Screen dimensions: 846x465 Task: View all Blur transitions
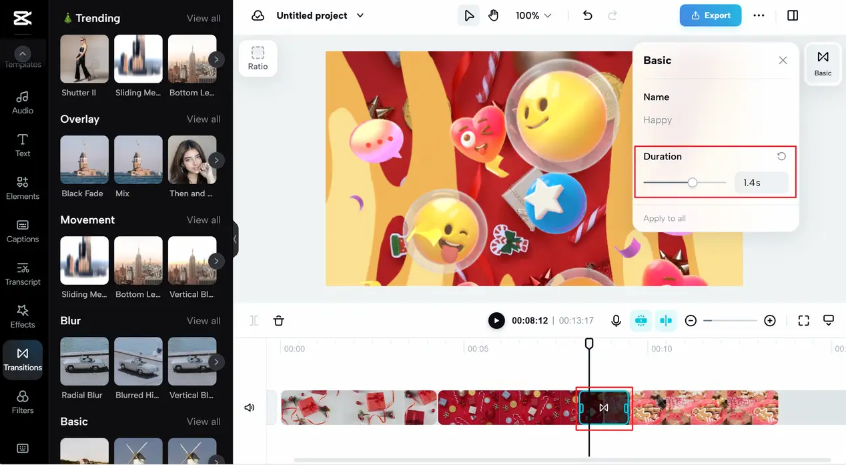[x=203, y=321]
